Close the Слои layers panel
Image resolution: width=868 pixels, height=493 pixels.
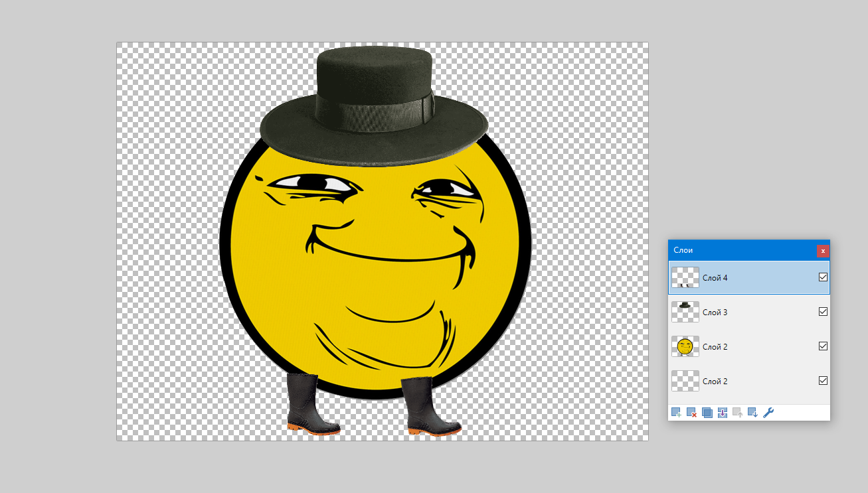coord(823,251)
